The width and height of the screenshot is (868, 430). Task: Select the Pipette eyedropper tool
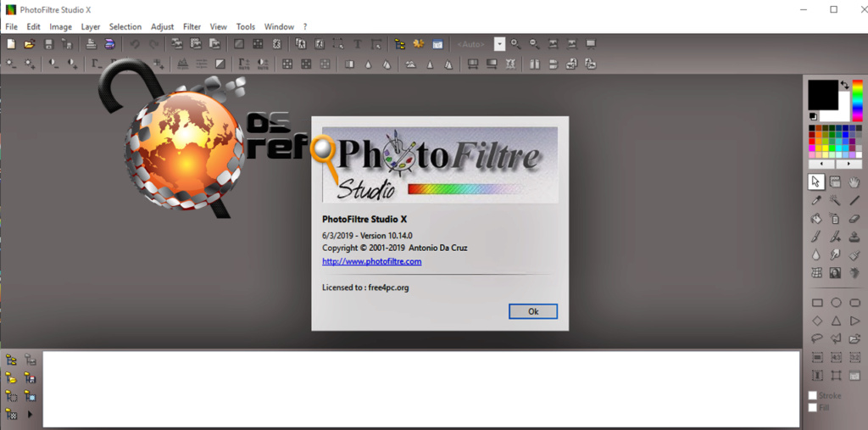(x=816, y=201)
